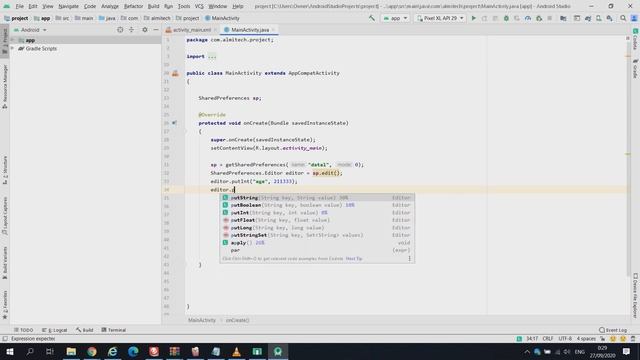The width and height of the screenshot is (640, 360).
Task: Open the Android view selector dropdown
Action: [30, 30]
